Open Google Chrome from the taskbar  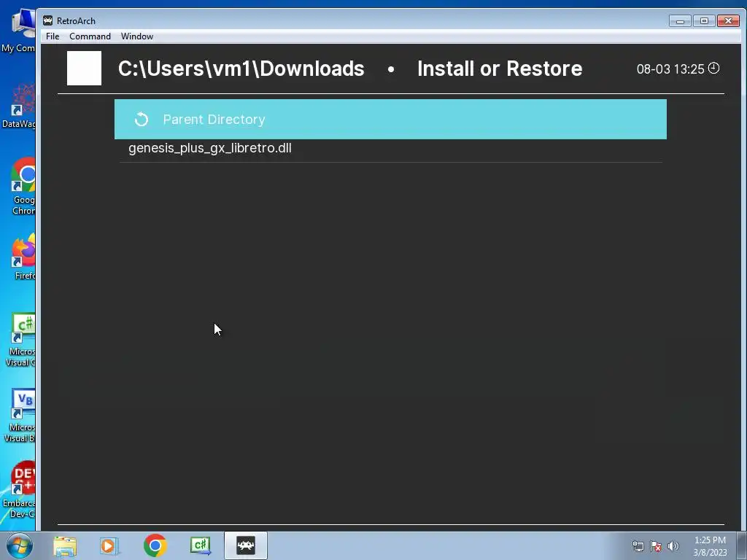(155, 545)
